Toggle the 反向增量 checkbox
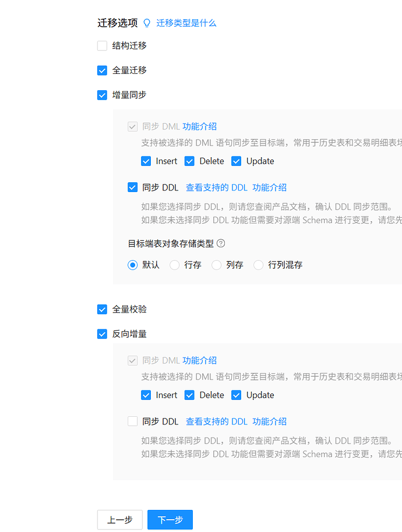 pyautogui.click(x=102, y=334)
